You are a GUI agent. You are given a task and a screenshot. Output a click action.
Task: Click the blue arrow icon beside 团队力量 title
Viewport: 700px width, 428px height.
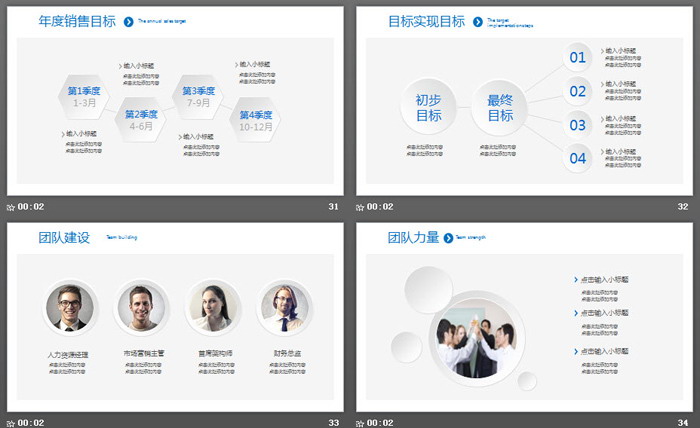pyautogui.click(x=449, y=238)
